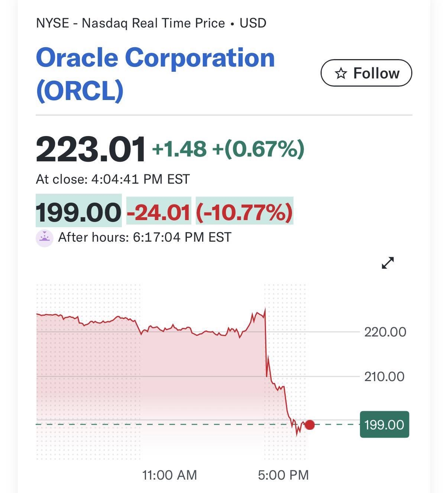Viewport: 448px width, 493px height.
Task: Click the 210.00 price axis label
Action: click(x=384, y=376)
